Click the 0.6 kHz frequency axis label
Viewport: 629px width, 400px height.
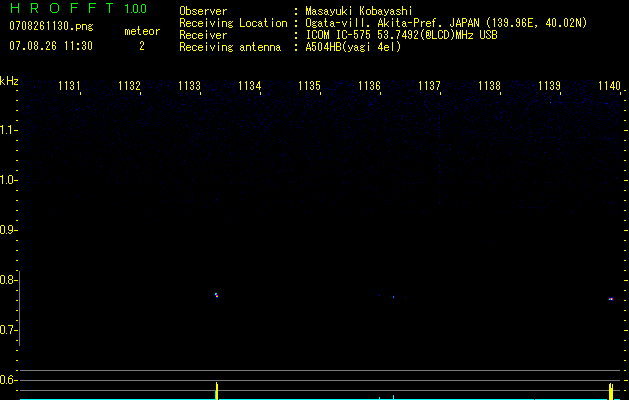pyautogui.click(x=8, y=380)
